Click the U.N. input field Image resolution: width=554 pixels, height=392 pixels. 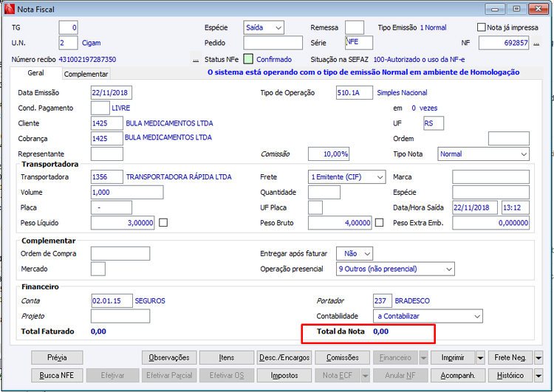point(68,43)
